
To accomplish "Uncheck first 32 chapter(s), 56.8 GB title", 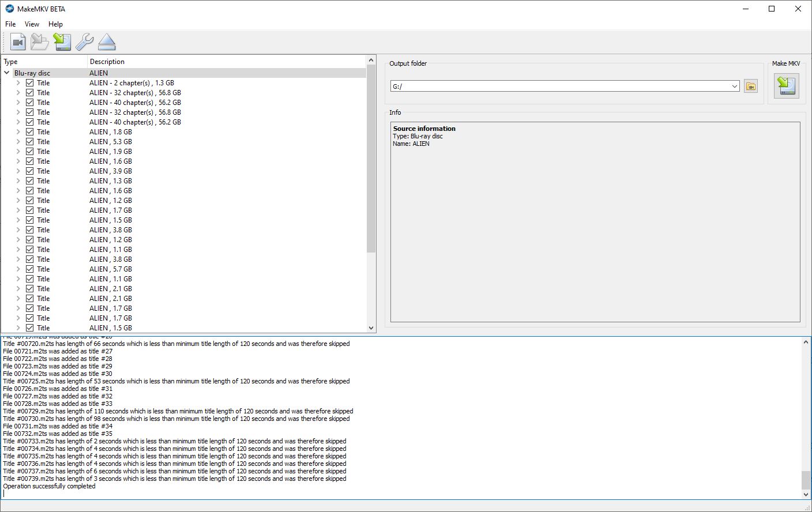I will (x=29, y=93).
